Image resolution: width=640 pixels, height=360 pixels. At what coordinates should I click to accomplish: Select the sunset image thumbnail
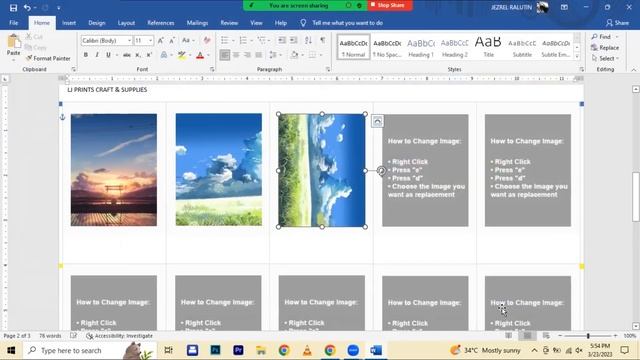point(113,170)
